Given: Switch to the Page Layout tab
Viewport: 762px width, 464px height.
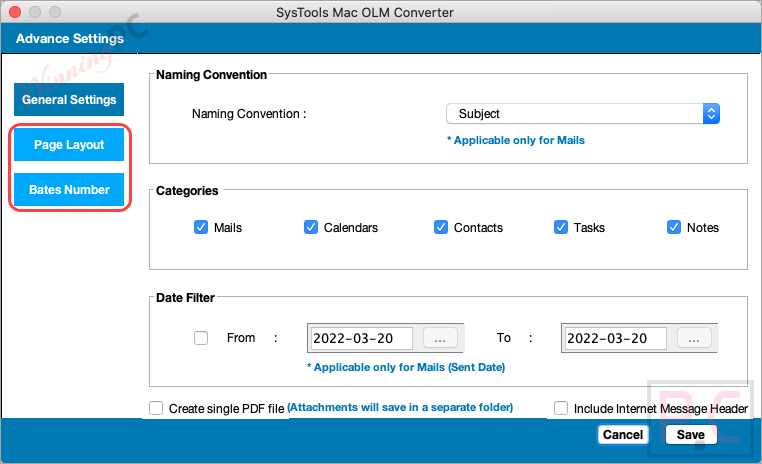Looking at the screenshot, I should [69, 145].
